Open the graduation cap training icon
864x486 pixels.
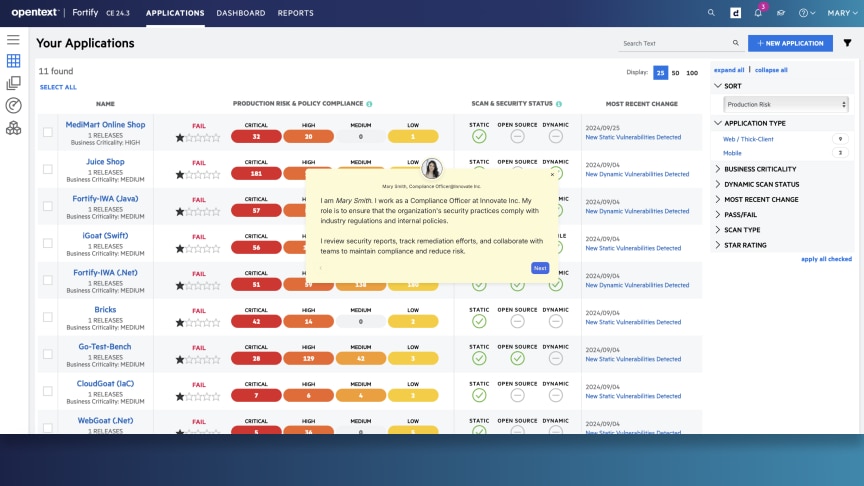(782, 13)
